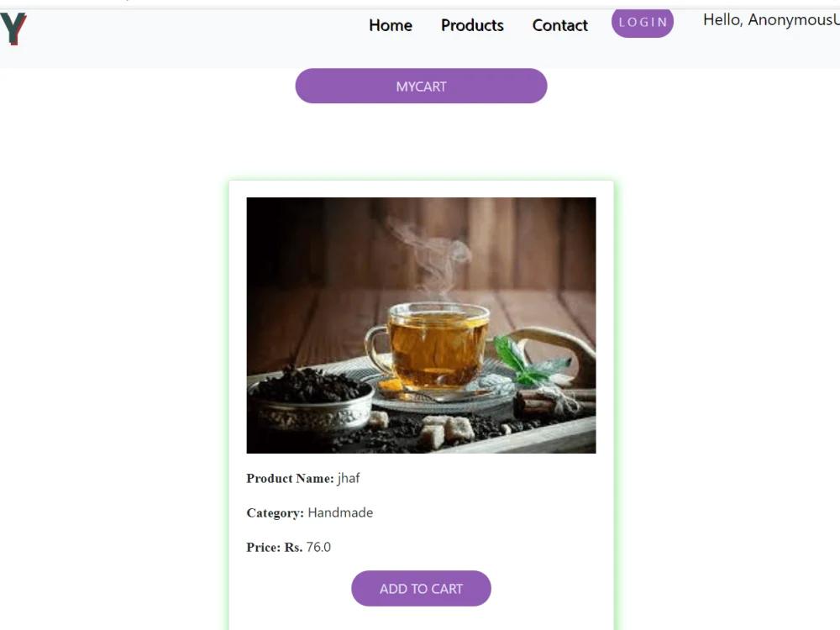
Task: Click the 'Product Name:' label
Action: [x=290, y=479]
